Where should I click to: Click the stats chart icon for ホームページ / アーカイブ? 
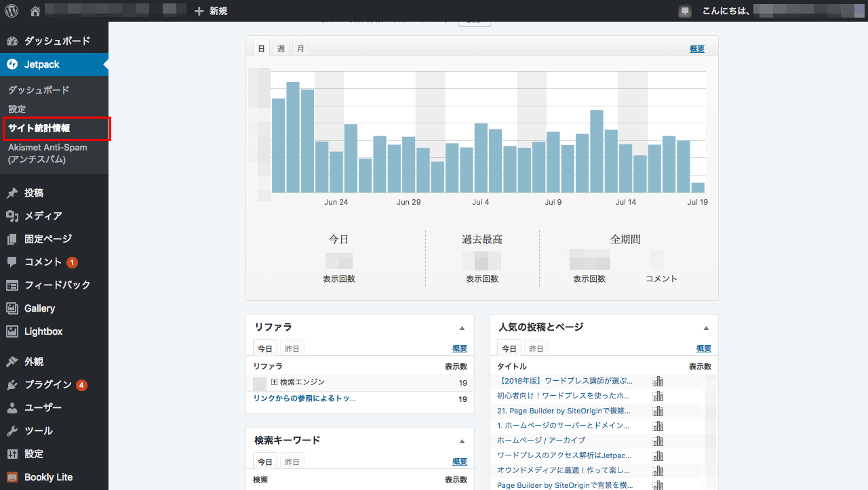coord(658,441)
